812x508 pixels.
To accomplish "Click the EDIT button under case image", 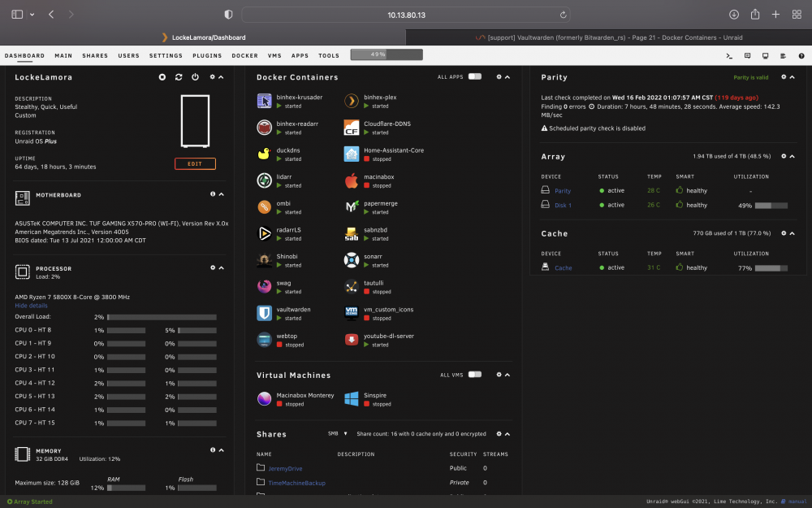I will pos(195,164).
